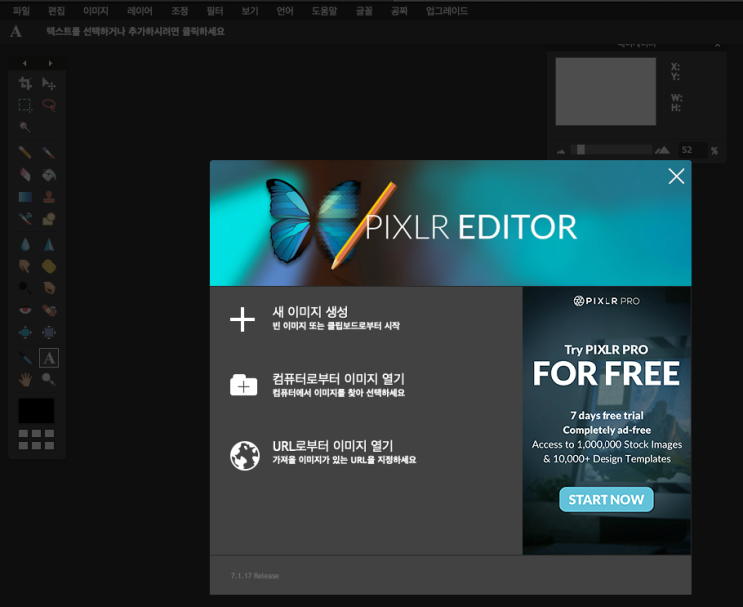Close the Pixlr Editor welcome dialog
This screenshot has width=743, height=607.
point(676,176)
